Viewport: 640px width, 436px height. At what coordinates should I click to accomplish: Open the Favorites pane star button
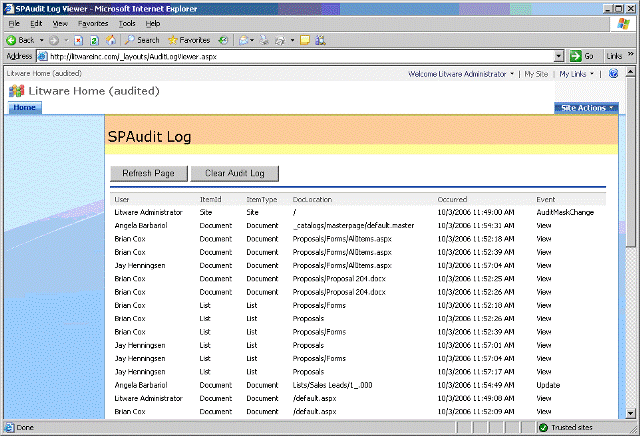coord(189,40)
